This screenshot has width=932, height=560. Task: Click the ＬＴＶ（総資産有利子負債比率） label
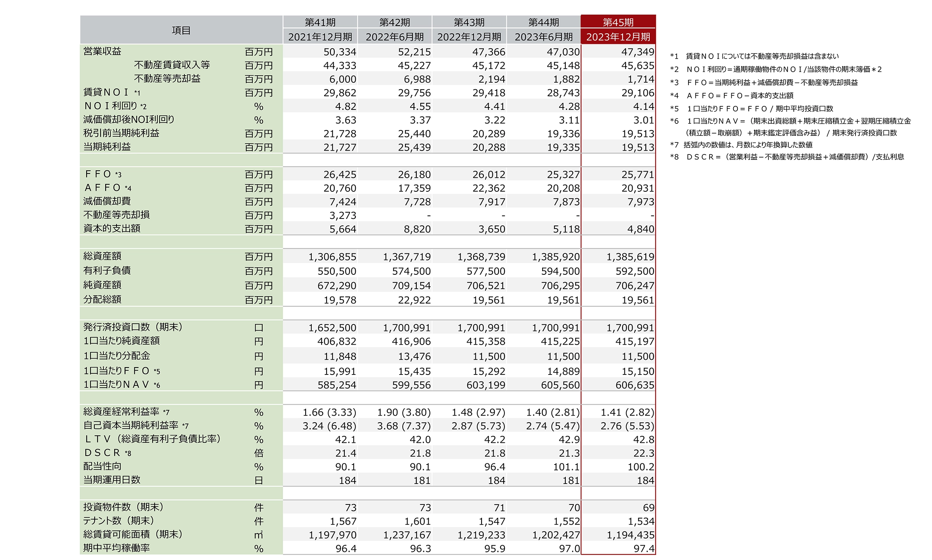[x=153, y=439]
